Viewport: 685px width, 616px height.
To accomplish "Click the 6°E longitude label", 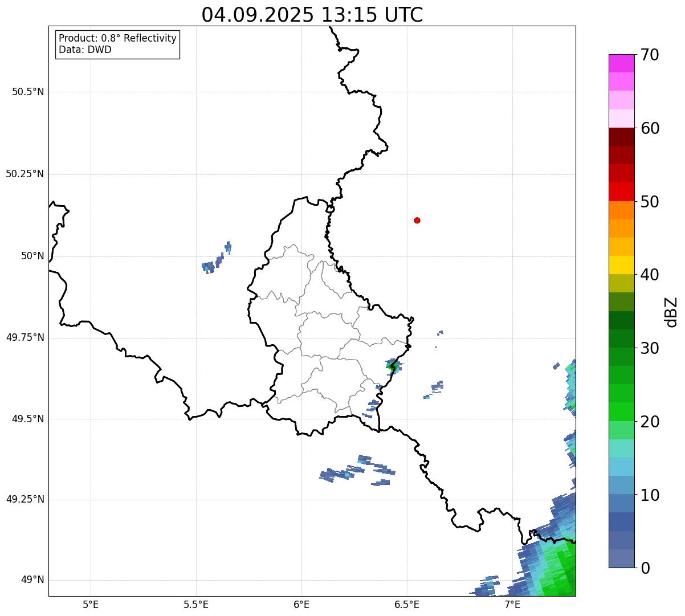I will pyautogui.click(x=301, y=604).
